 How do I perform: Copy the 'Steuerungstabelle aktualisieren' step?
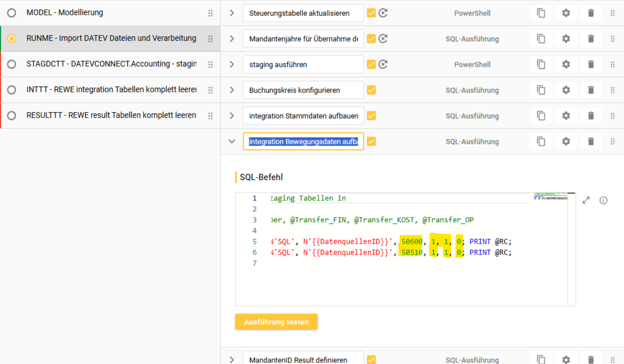(541, 13)
